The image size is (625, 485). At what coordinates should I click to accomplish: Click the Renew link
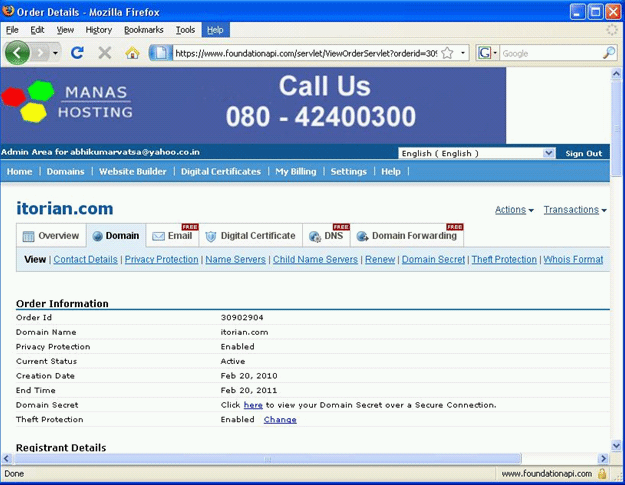tap(380, 259)
